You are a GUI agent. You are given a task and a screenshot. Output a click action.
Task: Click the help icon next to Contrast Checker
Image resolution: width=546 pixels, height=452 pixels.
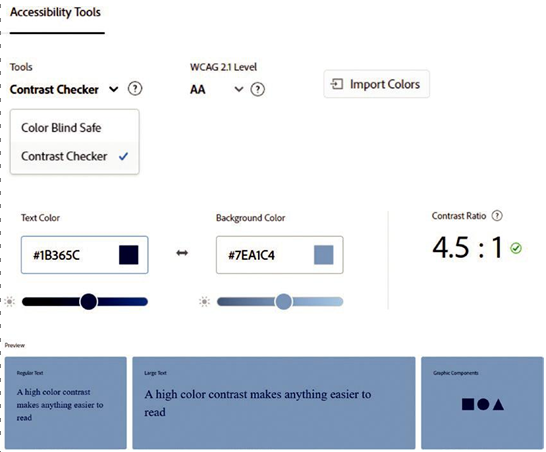coord(135,89)
